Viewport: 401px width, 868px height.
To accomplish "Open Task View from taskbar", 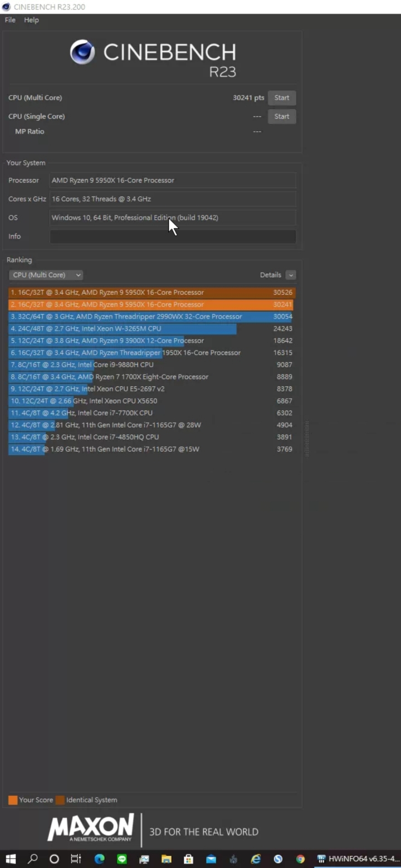I will point(76,859).
